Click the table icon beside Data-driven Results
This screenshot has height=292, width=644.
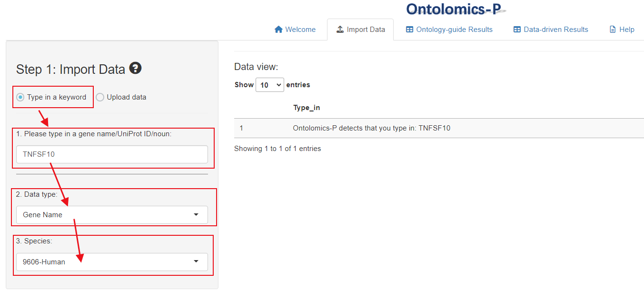(517, 30)
